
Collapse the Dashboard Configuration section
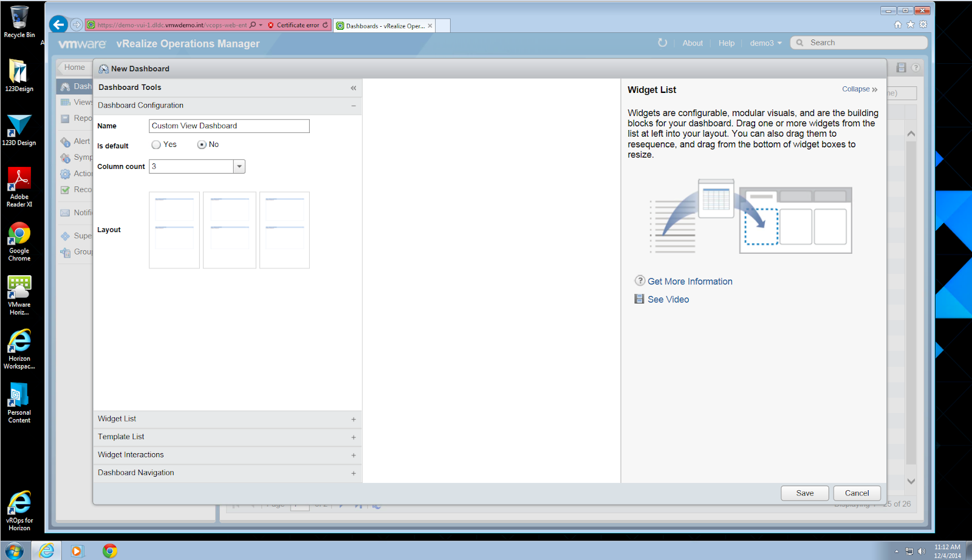(354, 106)
